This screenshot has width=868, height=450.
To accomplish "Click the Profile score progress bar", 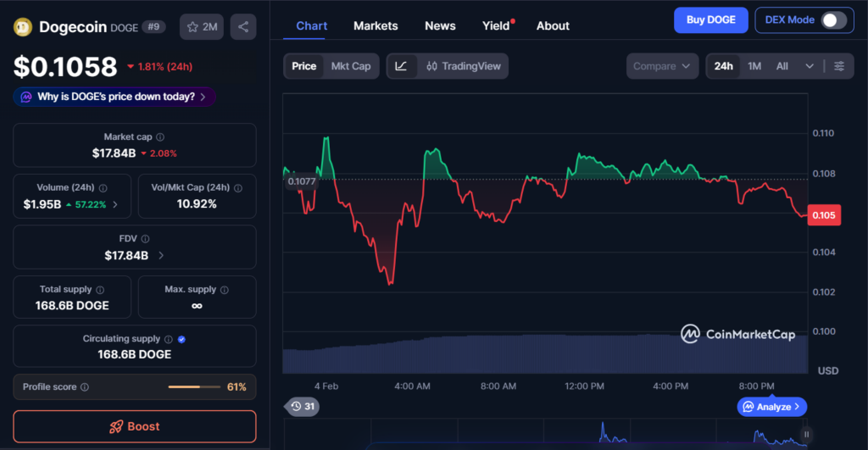I will (195, 387).
